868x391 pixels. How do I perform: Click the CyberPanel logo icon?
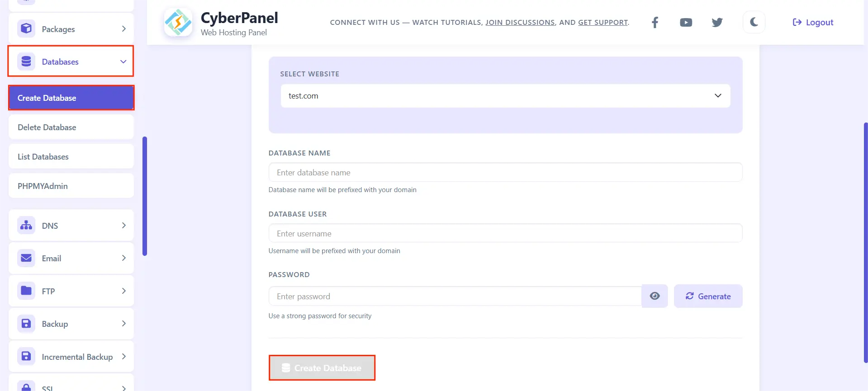(x=178, y=23)
